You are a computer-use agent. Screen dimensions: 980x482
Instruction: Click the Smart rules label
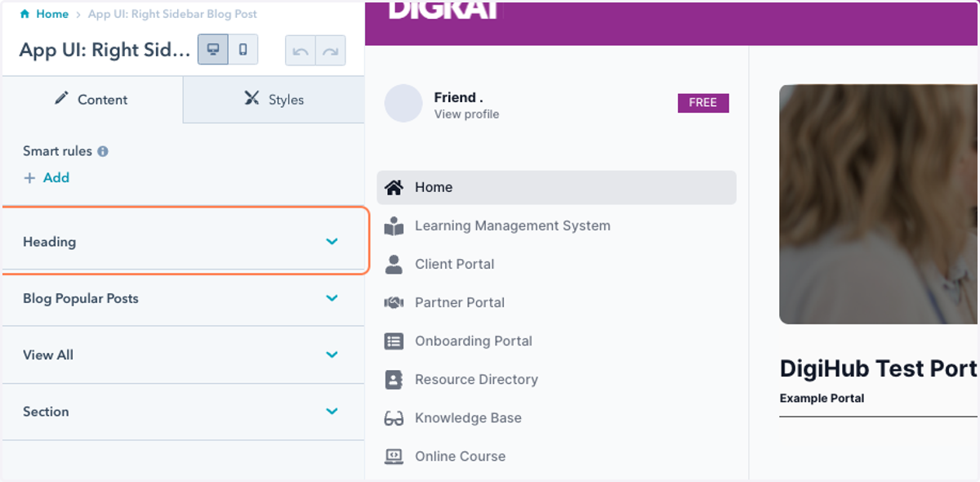[57, 151]
